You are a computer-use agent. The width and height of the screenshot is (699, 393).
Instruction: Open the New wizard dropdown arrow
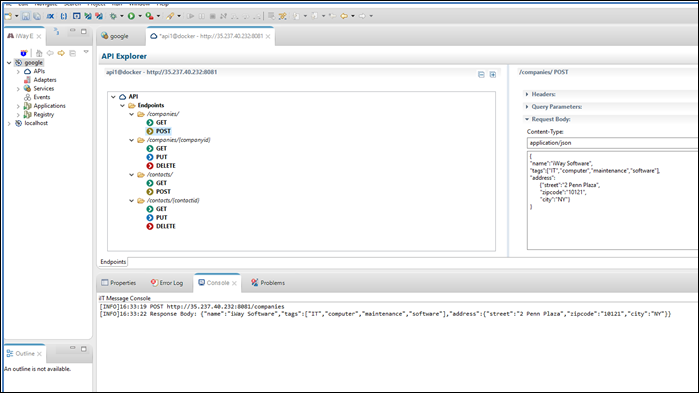coord(16,16)
